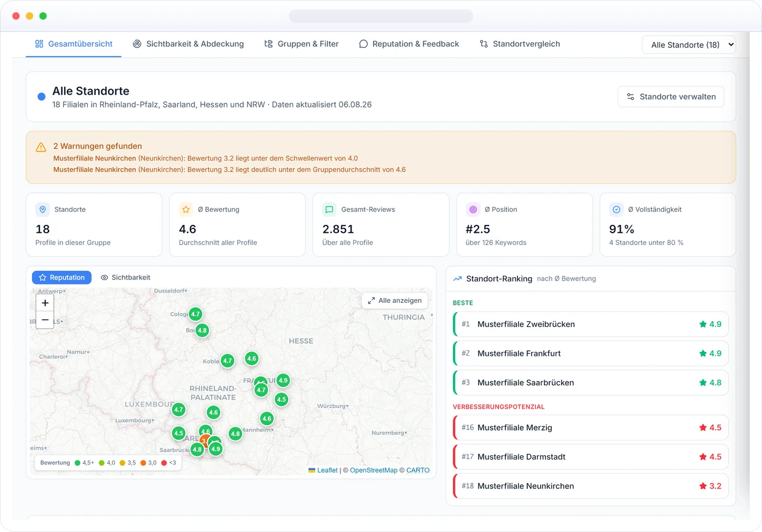Screen dimensions: 762x532
Task: Select the Musterfiliale Merzig ranking entry
Action: click(x=591, y=428)
